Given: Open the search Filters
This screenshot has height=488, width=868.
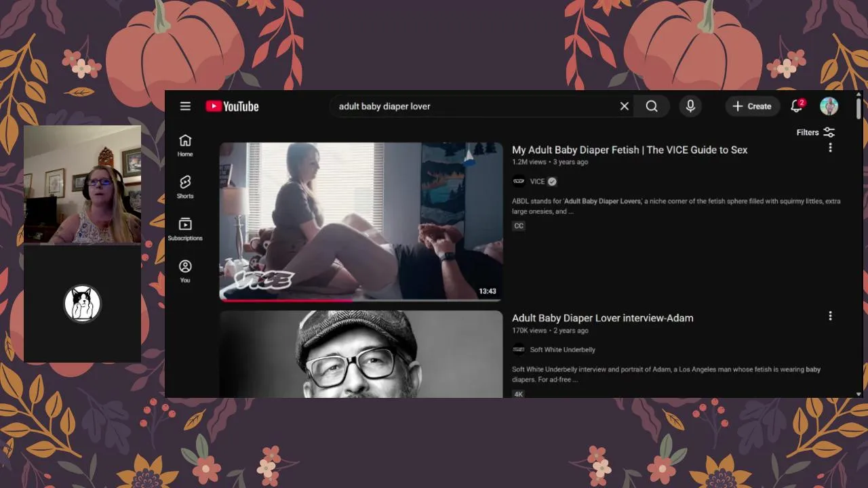Looking at the screenshot, I should click(x=816, y=132).
